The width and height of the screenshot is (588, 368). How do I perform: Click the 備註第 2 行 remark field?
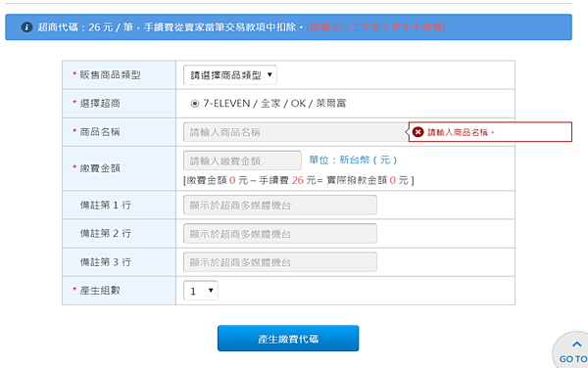(x=280, y=234)
